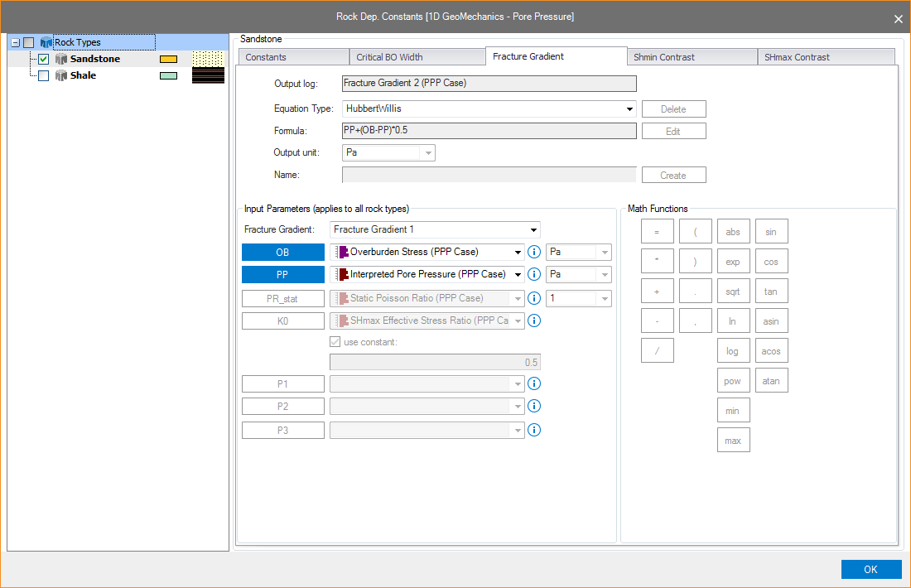The width and height of the screenshot is (911, 588).
Task: Click the Sandstone orange color swatch
Action: coord(168,60)
